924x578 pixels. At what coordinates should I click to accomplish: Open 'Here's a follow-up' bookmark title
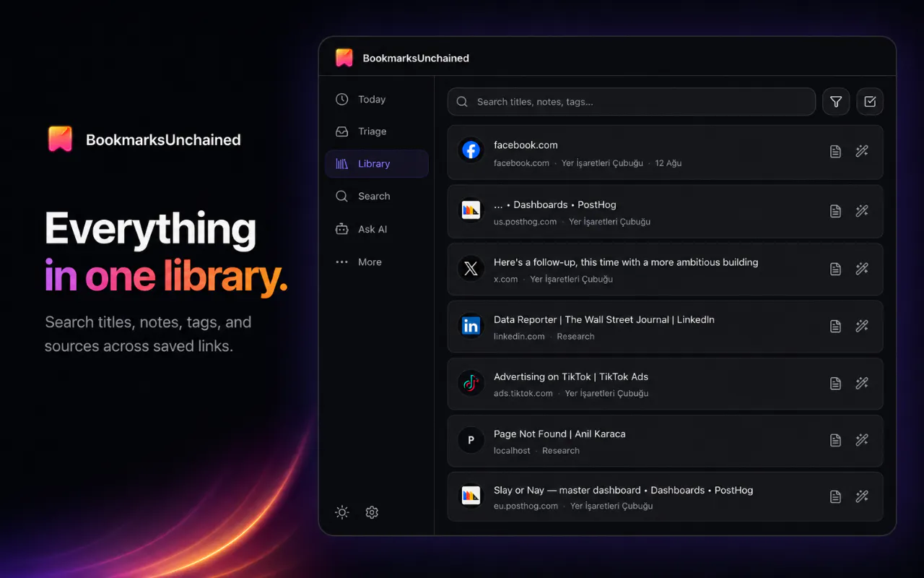tap(626, 262)
